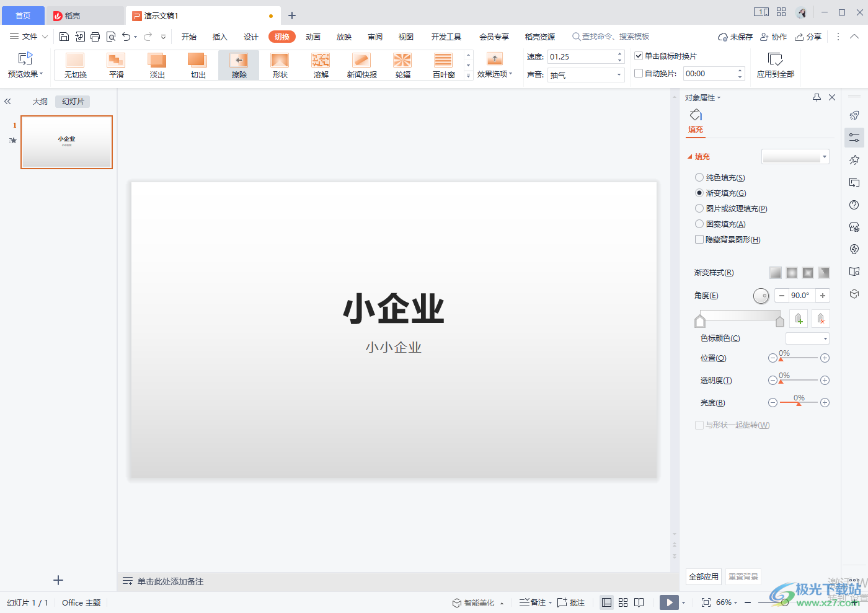
Task: Select the 百叶窗 blinds transition
Action: pyautogui.click(x=443, y=65)
